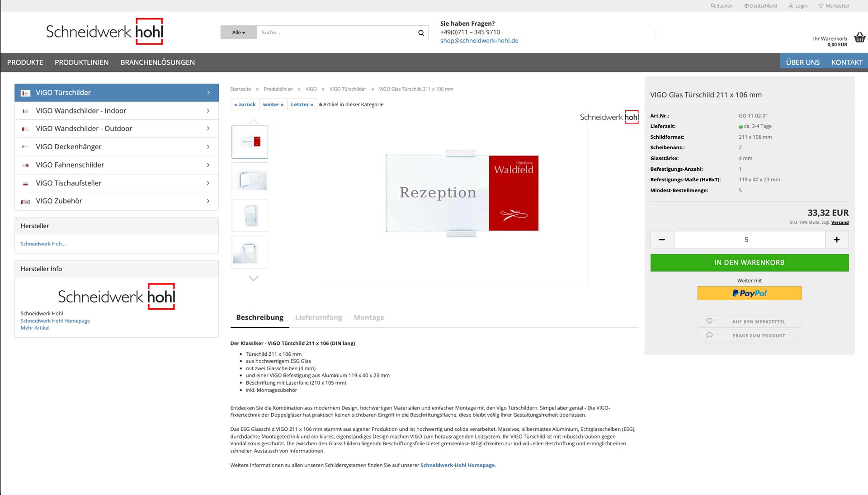Decrease quantity with the minus button
Viewport: 868px width, 495px height.
[662, 240]
